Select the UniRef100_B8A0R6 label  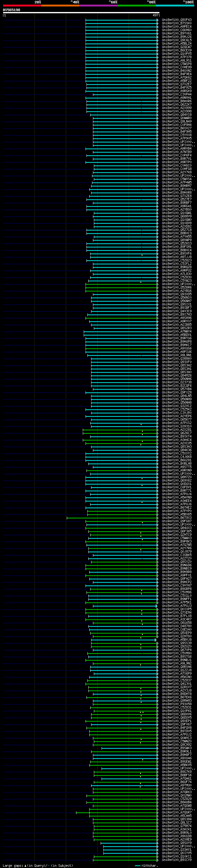tap(177, 101)
